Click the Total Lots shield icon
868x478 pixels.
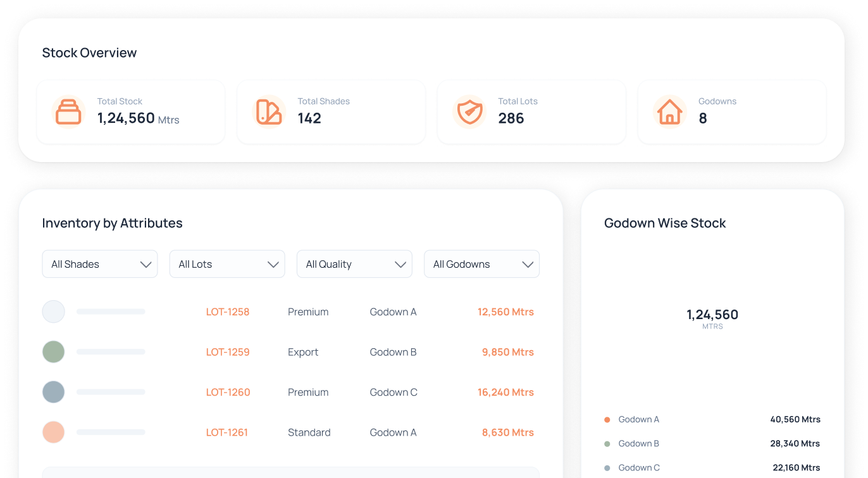point(469,112)
